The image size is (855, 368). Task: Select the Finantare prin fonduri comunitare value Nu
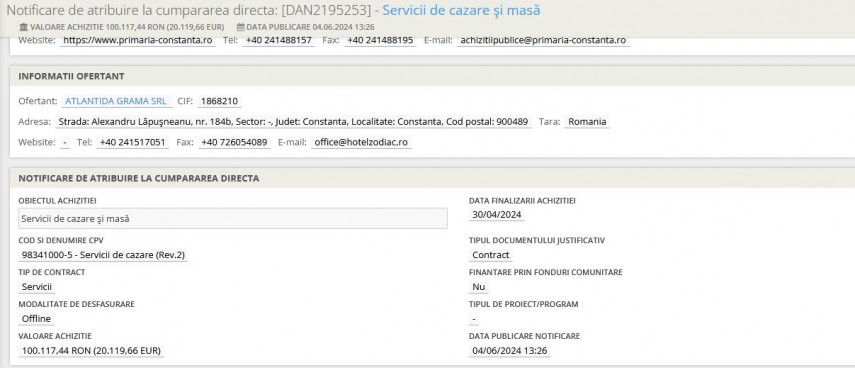click(479, 287)
